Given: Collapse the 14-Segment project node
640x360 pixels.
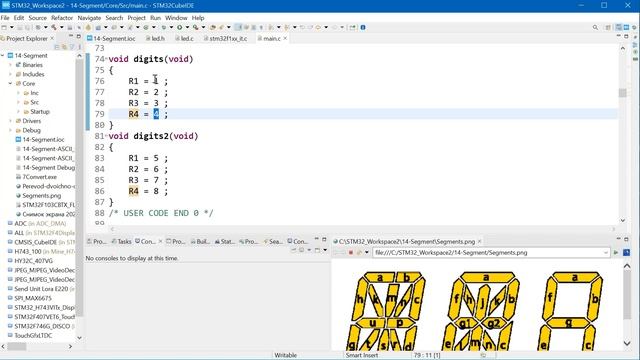Looking at the screenshot, I should point(3,56).
